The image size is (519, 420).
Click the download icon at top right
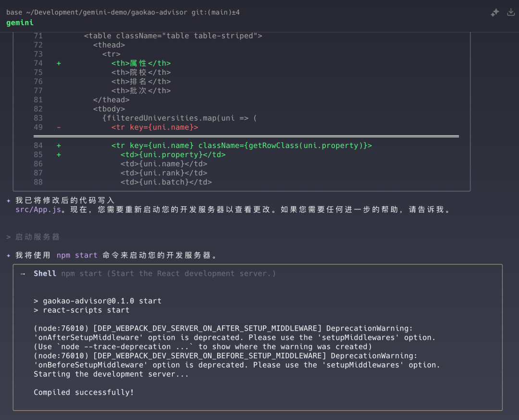(511, 12)
